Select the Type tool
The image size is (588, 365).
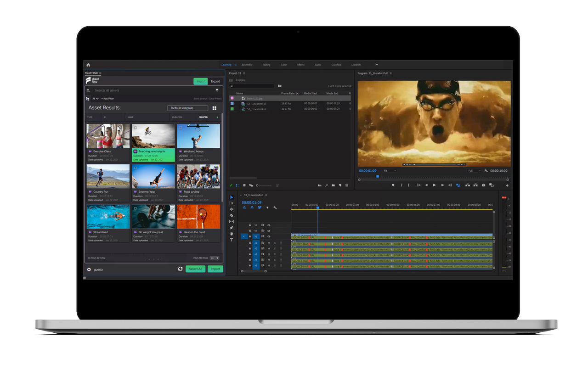point(232,240)
